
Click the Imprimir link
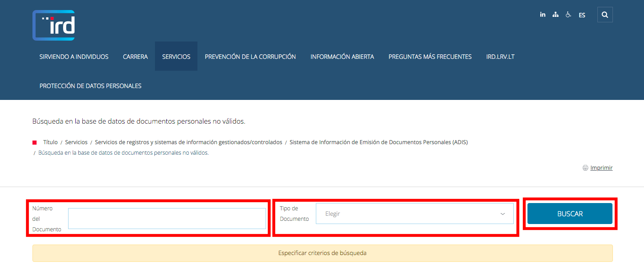tap(601, 168)
